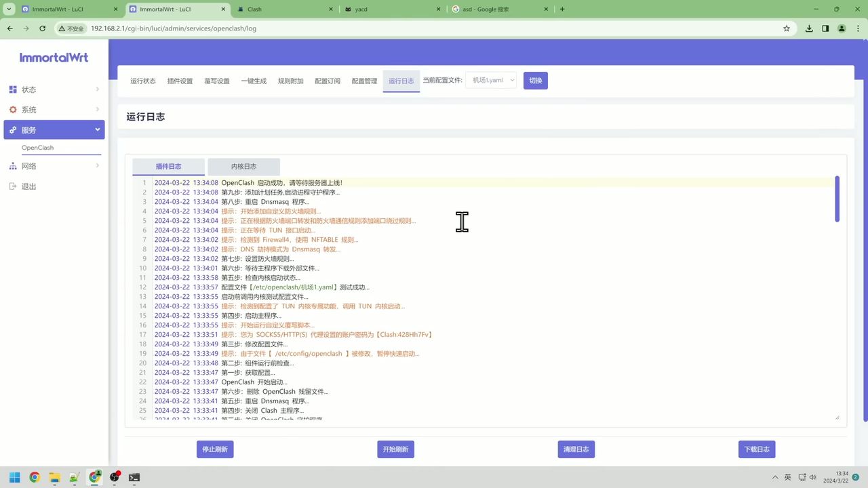This screenshot has height=488, width=868.
Task: Open the 状态 dashboard icon in sidebar
Action: pos(12,89)
